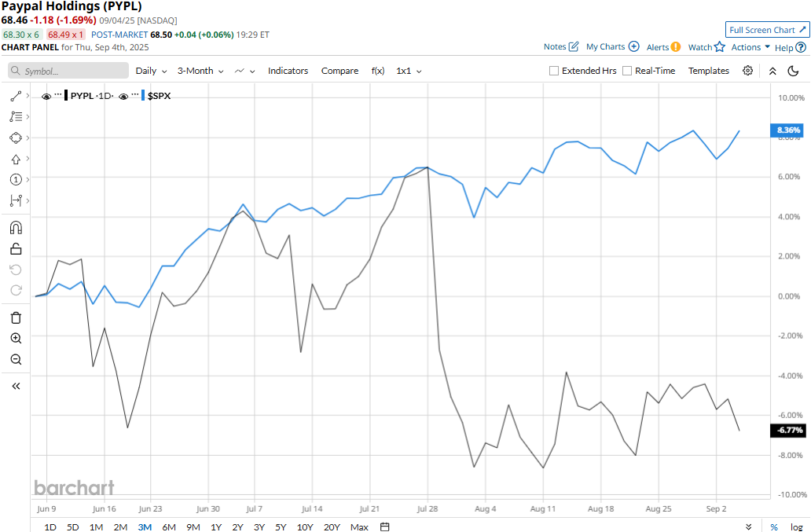Expand the shapes tool submenu arrow
Image resolution: width=811 pixels, height=532 pixels.
click(x=28, y=138)
